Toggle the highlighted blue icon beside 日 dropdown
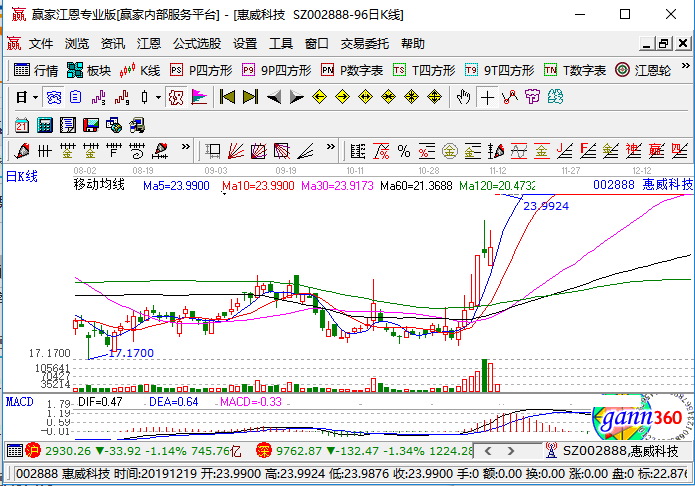This screenshot has height=486, width=695. [54, 97]
